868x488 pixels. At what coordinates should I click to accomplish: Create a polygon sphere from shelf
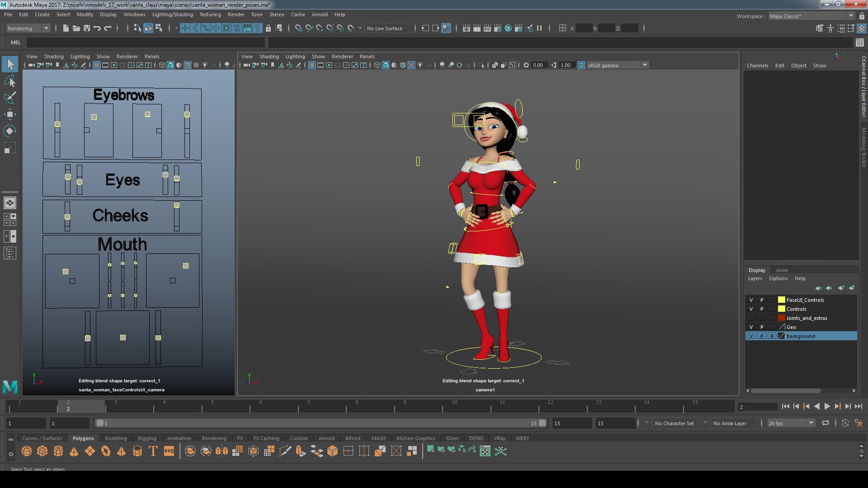pyautogui.click(x=27, y=451)
